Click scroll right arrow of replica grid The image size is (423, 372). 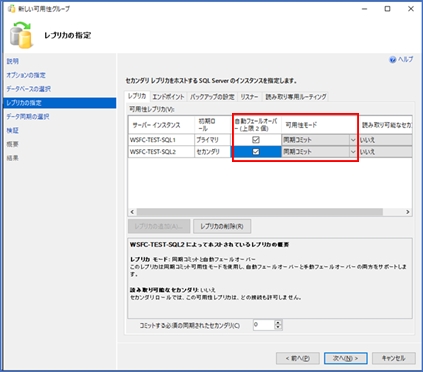[x=408, y=212]
